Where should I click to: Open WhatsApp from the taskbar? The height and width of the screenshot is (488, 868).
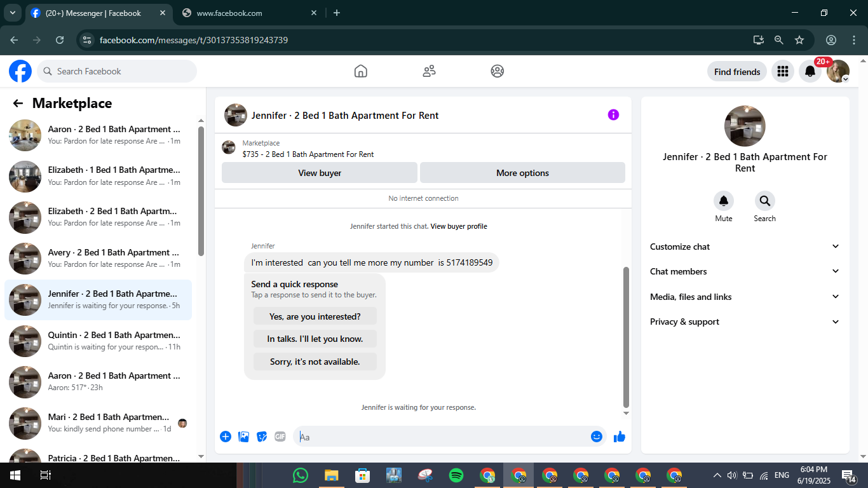tap(301, 475)
